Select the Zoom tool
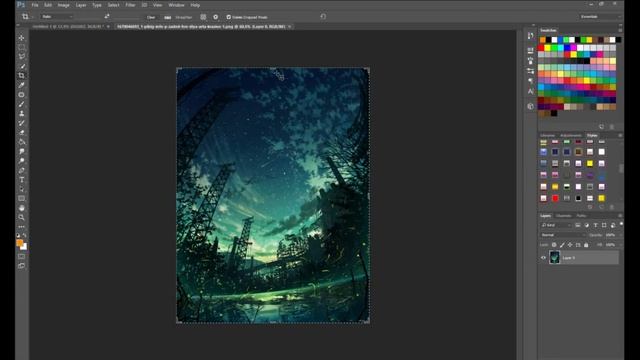 [x=22, y=218]
